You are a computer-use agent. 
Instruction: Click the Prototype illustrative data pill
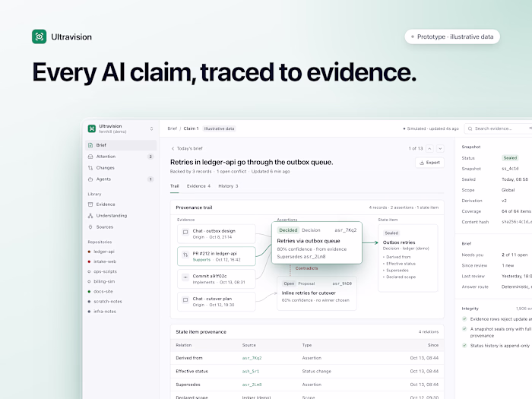click(x=452, y=36)
